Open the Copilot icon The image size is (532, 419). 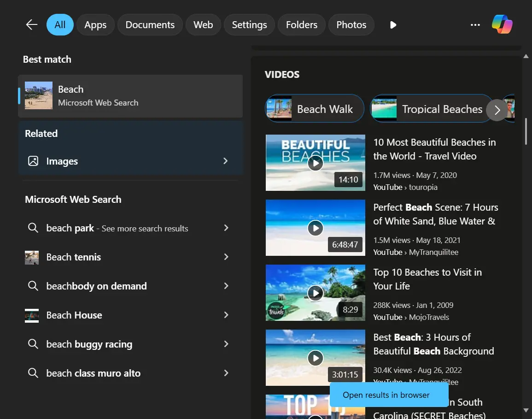click(502, 24)
